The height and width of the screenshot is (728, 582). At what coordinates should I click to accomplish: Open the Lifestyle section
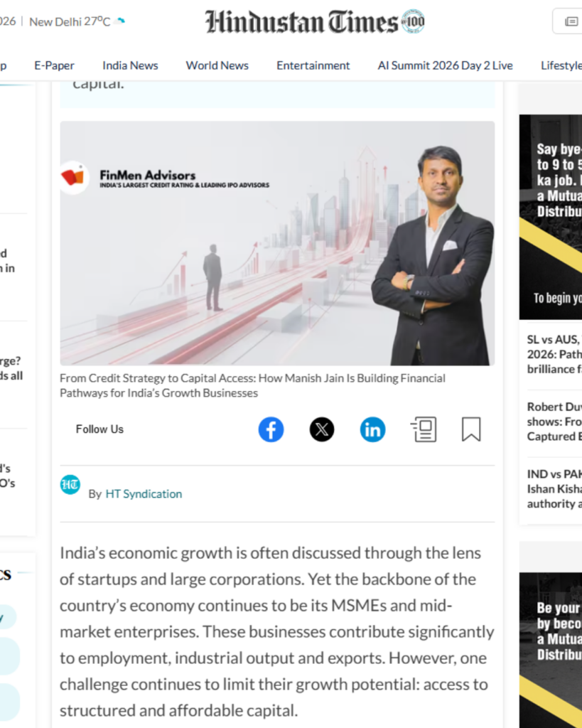(x=561, y=65)
